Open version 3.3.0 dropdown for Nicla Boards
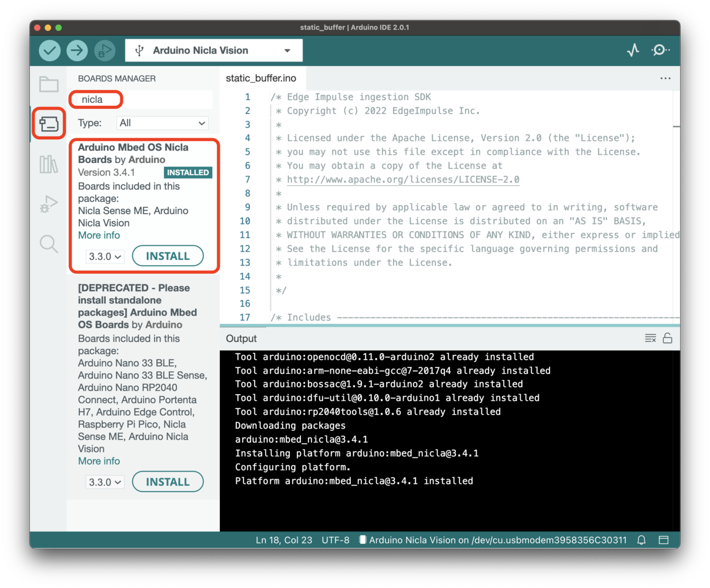 pyautogui.click(x=105, y=256)
